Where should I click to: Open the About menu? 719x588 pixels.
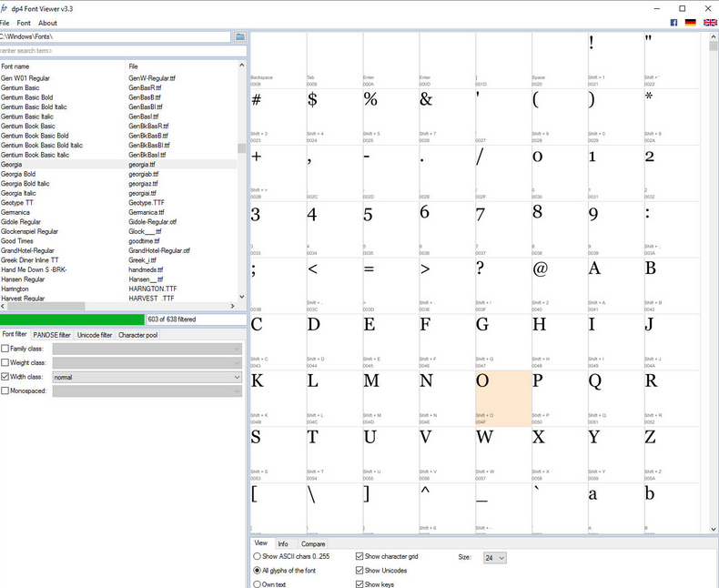(47, 23)
